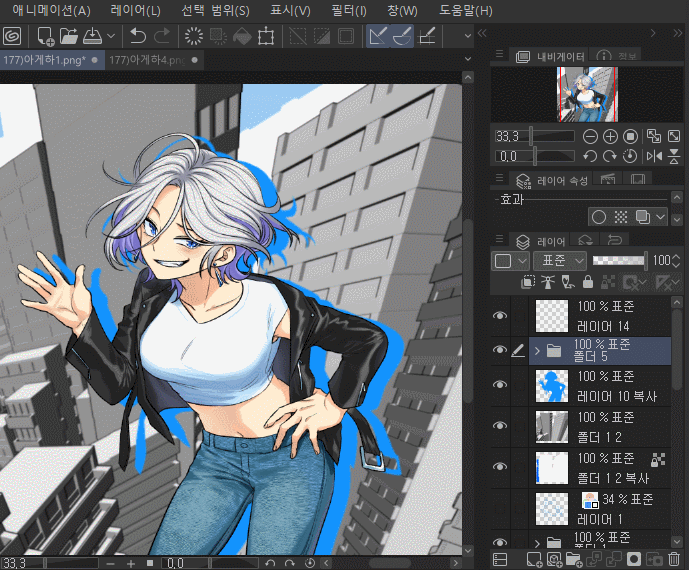Image resolution: width=689 pixels, height=570 pixels.
Task: Open Clip Studio launcher icon
Action: [x=12, y=36]
